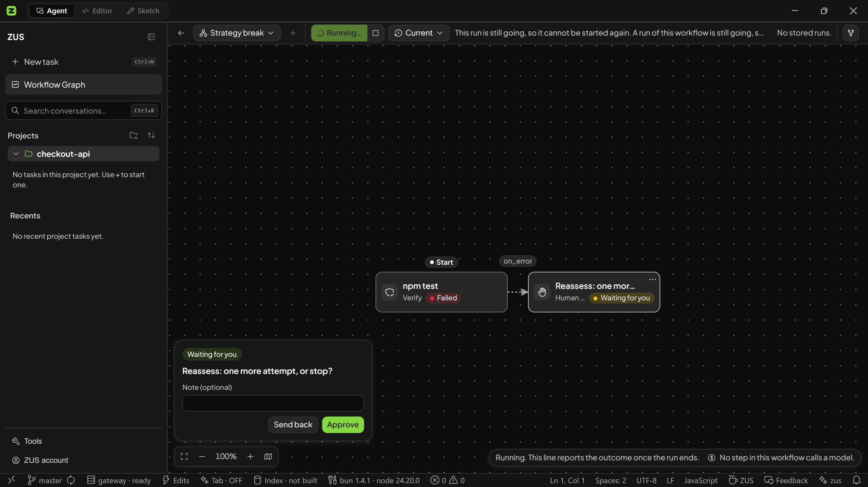
Task: Approve the reassess request
Action: tap(343, 425)
